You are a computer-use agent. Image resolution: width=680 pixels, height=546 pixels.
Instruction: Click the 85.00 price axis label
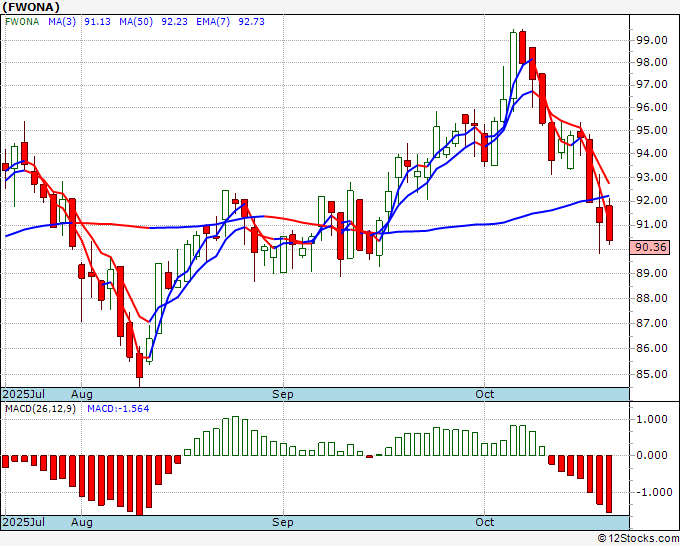coord(651,374)
